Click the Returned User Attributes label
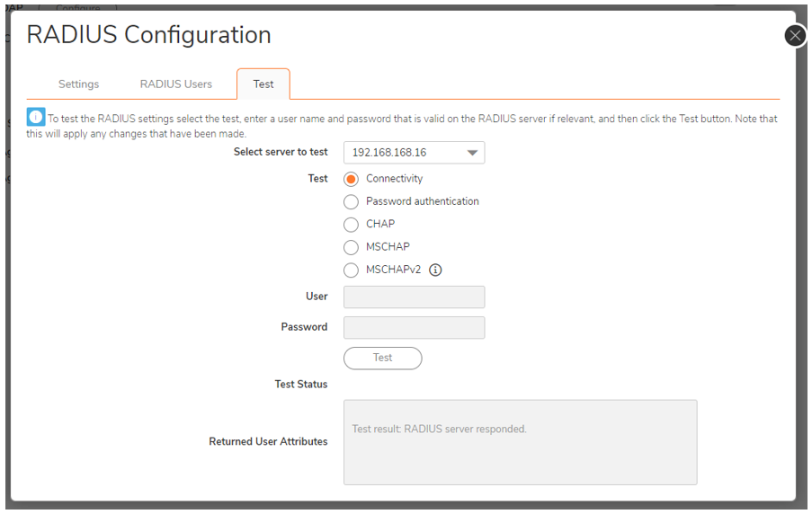Screen dimensions: 812x514 [268, 442]
